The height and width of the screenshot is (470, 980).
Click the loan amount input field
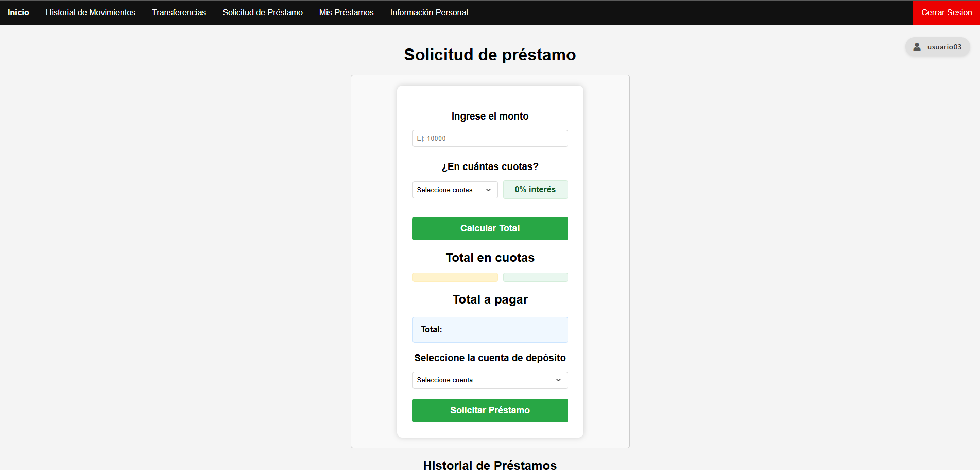tap(489, 138)
